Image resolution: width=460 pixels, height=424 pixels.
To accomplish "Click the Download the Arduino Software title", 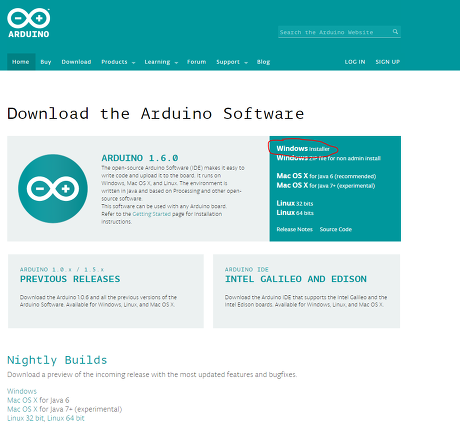I will click(x=155, y=114).
